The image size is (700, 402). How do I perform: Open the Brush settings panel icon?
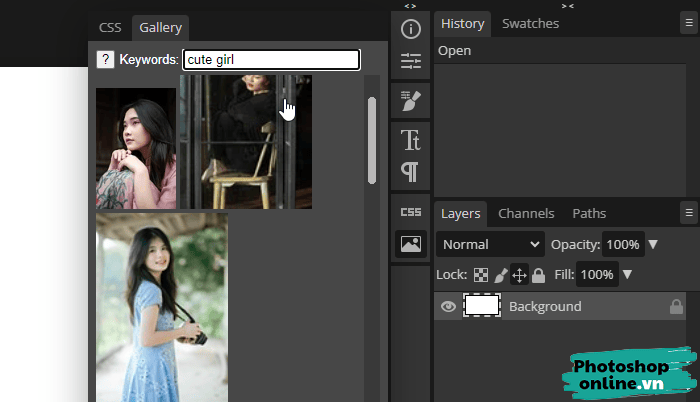point(411,101)
